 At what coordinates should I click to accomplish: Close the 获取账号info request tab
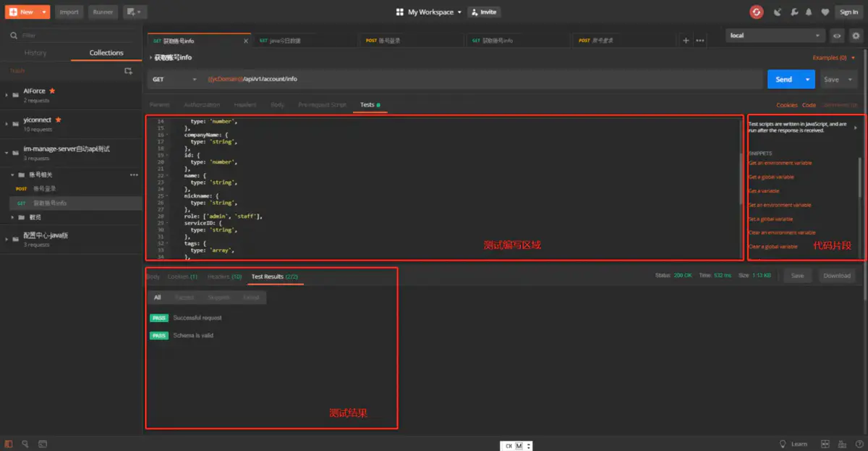point(245,41)
